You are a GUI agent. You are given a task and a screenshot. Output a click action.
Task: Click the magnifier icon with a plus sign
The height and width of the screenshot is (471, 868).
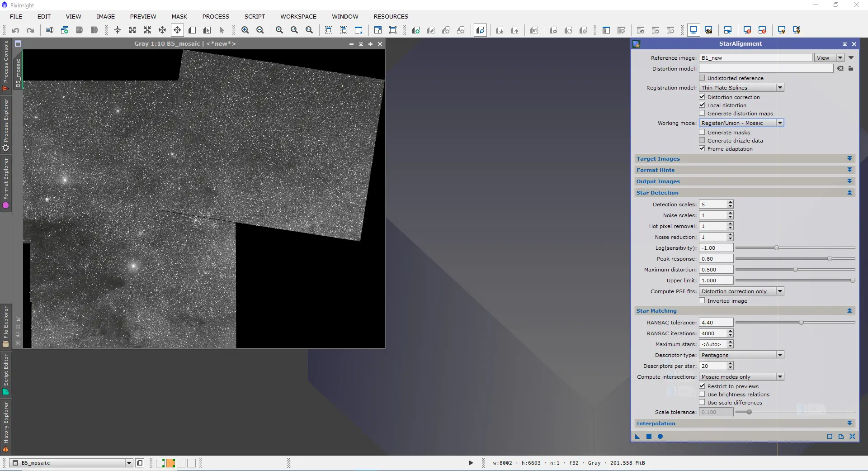(x=245, y=30)
